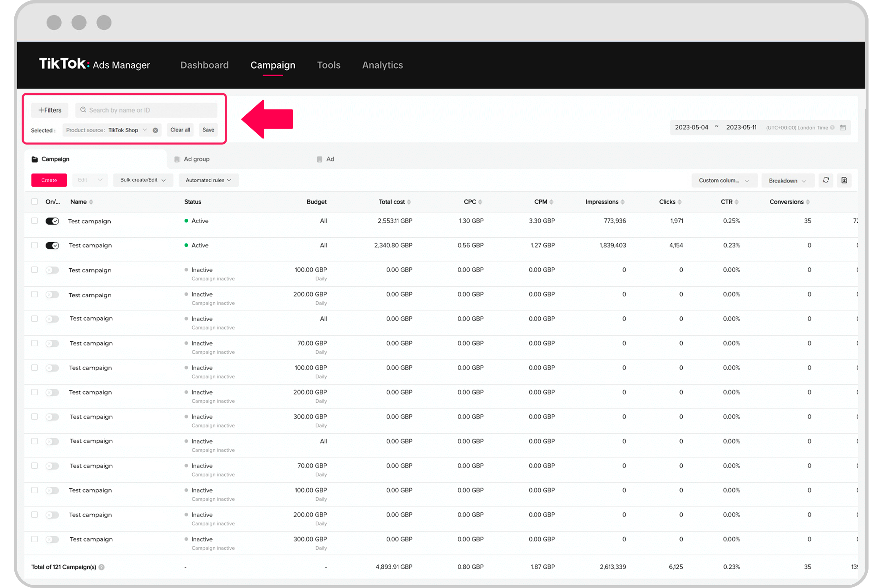Remove the TikTok Shop filter chip
The width and height of the screenshot is (882, 588).
tap(156, 130)
